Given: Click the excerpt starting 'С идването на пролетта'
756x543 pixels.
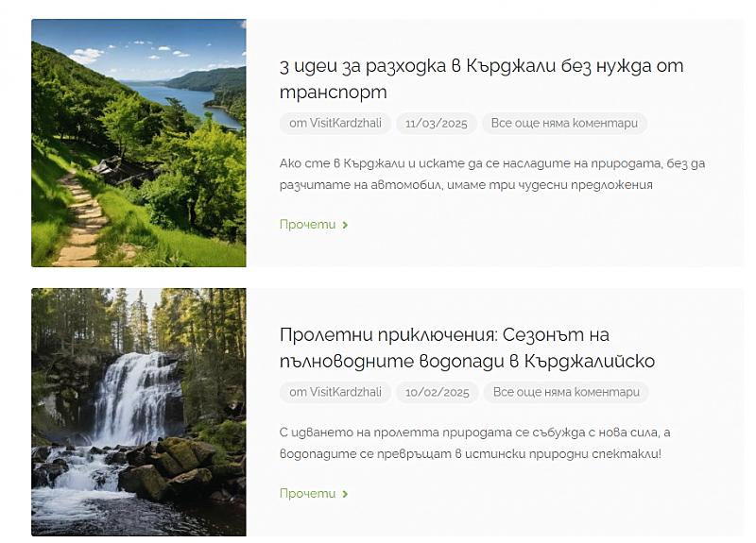Looking at the screenshot, I should tap(474, 443).
